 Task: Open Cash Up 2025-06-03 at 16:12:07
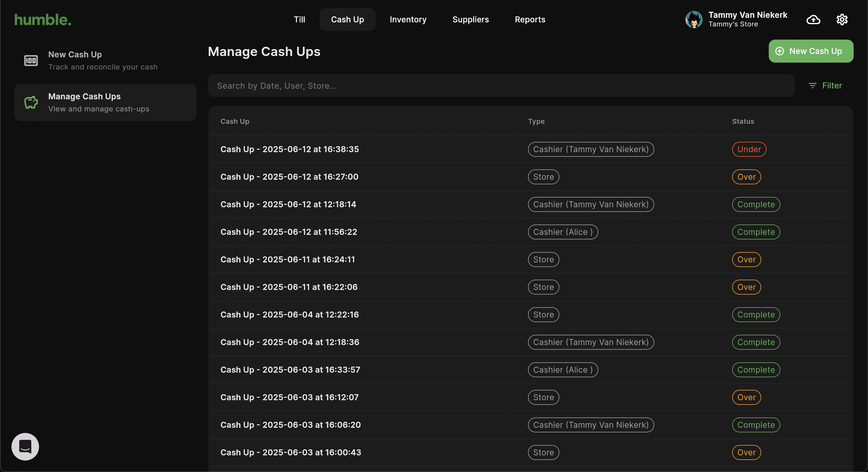point(530,397)
